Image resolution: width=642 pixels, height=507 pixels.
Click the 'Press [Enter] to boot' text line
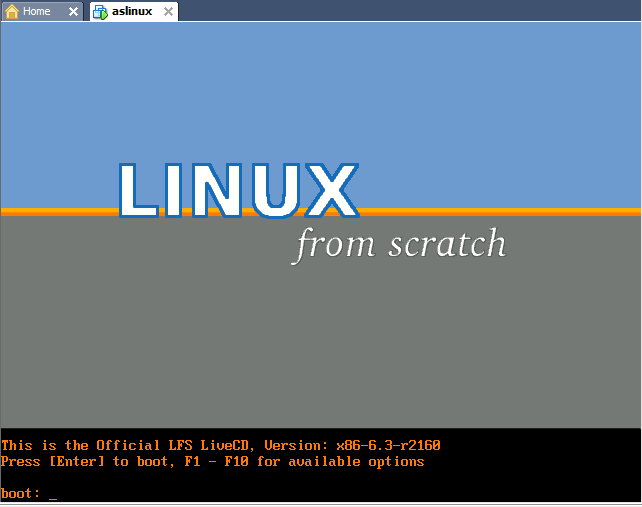(x=212, y=462)
